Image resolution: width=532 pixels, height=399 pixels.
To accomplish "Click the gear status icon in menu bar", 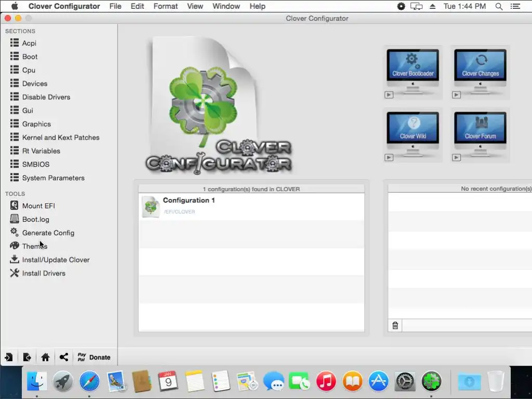I will click(401, 6).
